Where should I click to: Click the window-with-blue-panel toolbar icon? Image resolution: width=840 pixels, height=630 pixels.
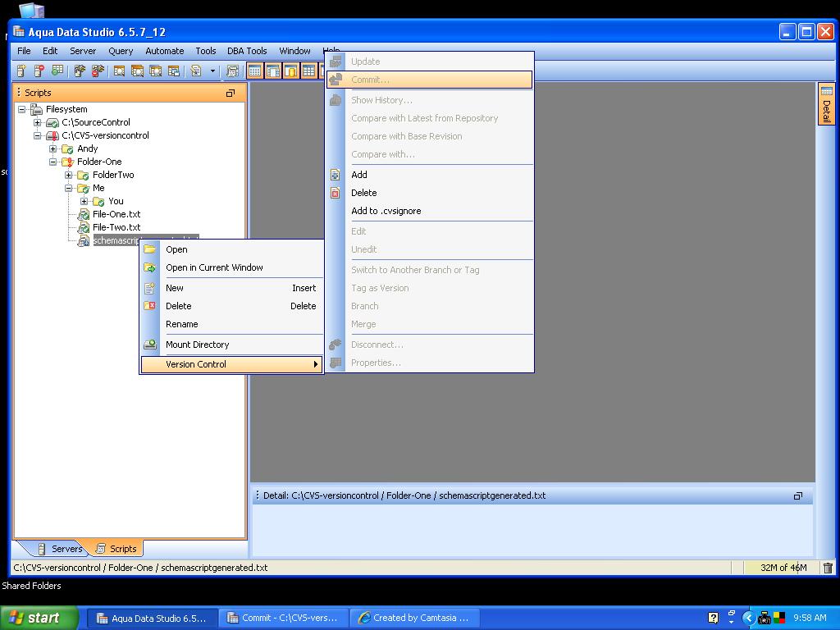174,71
